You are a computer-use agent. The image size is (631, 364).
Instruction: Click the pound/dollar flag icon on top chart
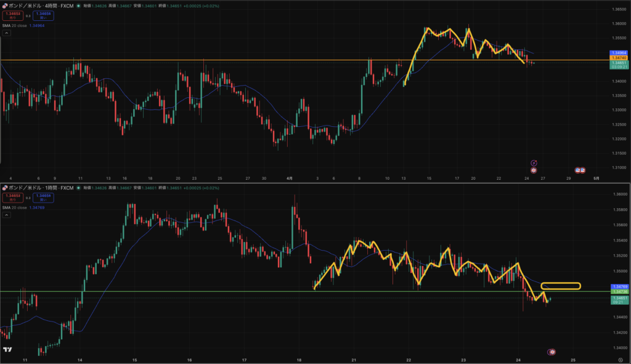coord(4,6)
